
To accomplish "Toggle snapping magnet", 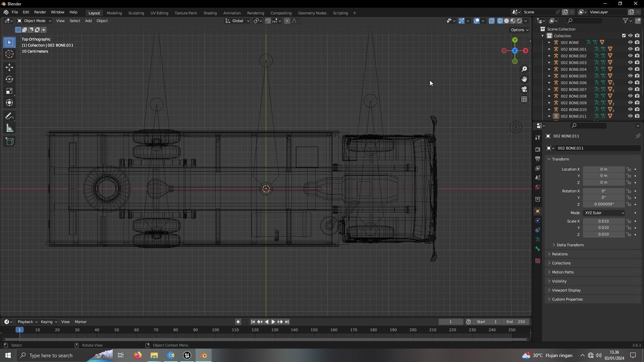I will click(x=268, y=21).
